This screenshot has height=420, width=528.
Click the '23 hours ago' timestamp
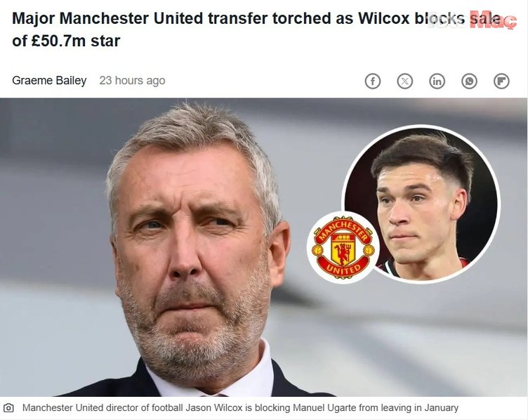click(132, 81)
